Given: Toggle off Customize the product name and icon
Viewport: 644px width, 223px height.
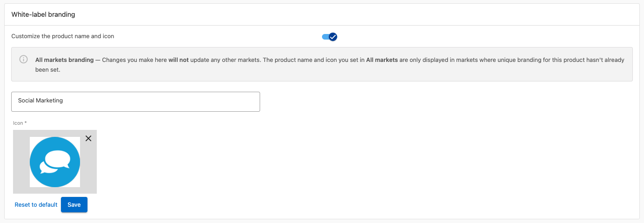Looking at the screenshot, I should tap(329, 37).
